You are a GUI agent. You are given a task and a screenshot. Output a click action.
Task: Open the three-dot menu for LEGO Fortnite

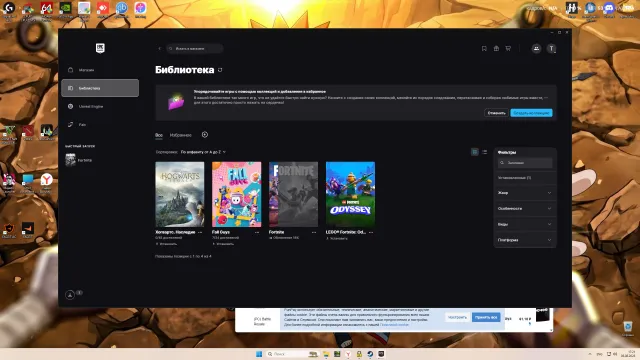[371, 232]
